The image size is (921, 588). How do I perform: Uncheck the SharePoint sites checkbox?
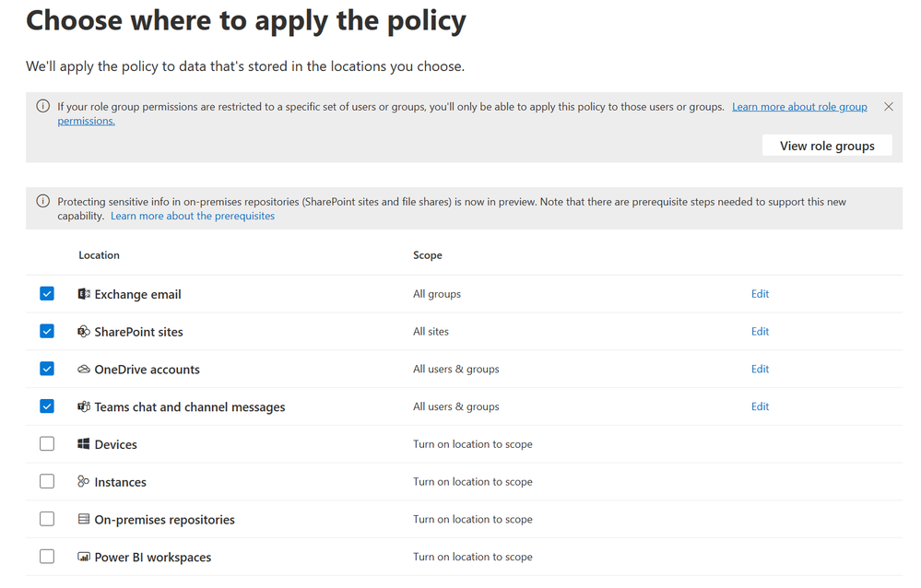[x=47, y=332]
